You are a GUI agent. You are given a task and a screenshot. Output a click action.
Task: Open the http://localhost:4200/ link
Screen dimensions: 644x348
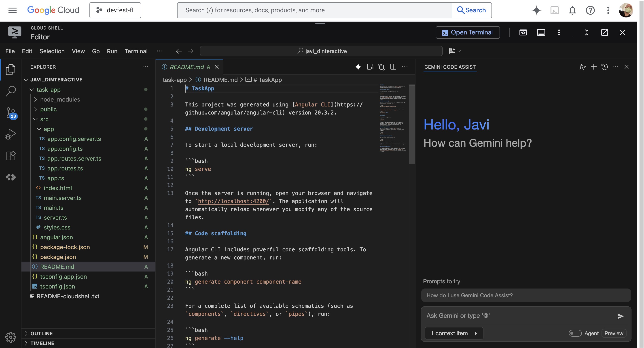233,201
